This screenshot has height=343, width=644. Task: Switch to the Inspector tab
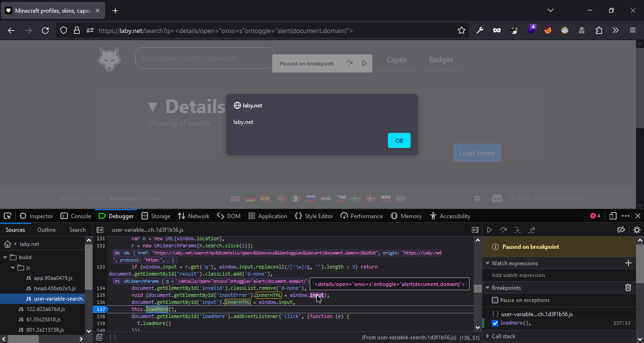(36, 216)
